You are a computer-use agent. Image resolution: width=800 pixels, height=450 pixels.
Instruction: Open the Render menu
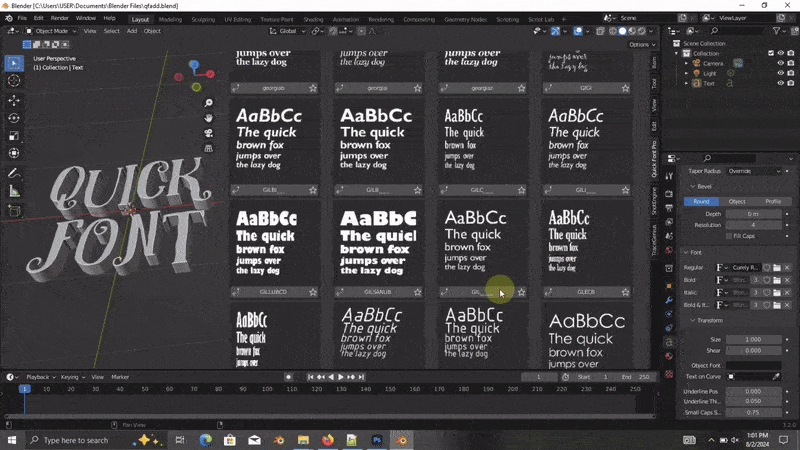click(60, 18)
